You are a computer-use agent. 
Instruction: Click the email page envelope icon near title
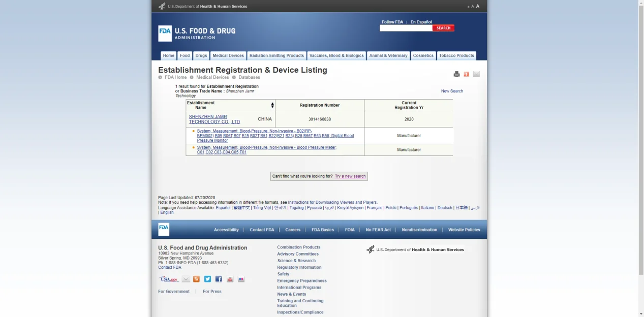tap(476, 74)
